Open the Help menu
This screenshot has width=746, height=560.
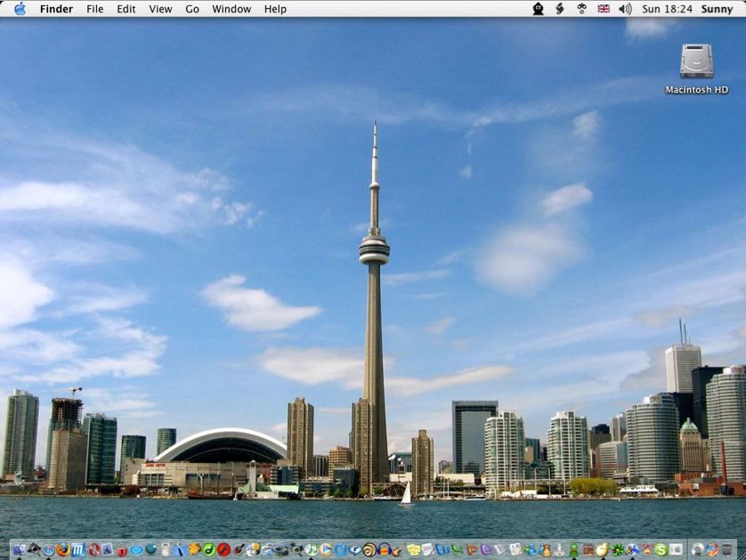[275, 9]
